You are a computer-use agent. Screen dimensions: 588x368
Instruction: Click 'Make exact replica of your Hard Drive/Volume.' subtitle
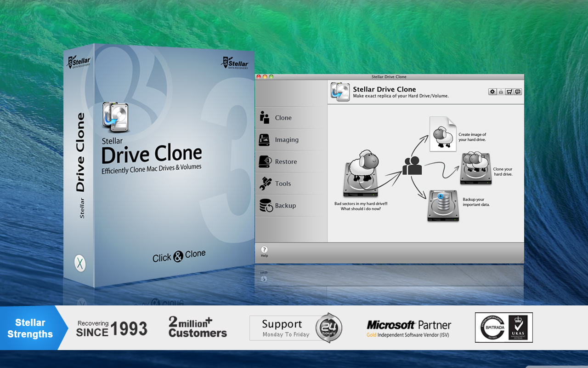coord(401,96)
